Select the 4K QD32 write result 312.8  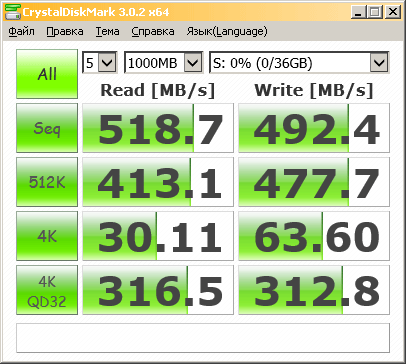pos(314,290)
